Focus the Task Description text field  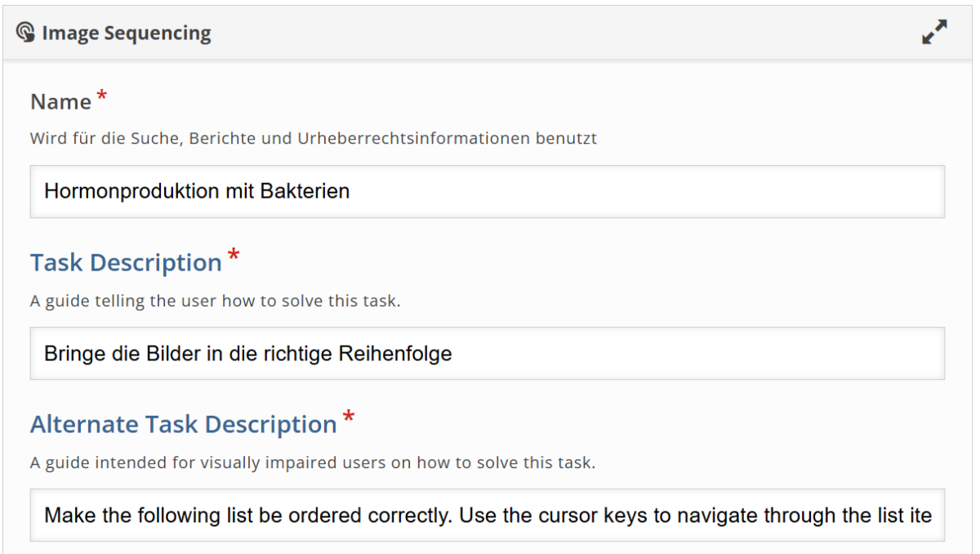[487, 353]
